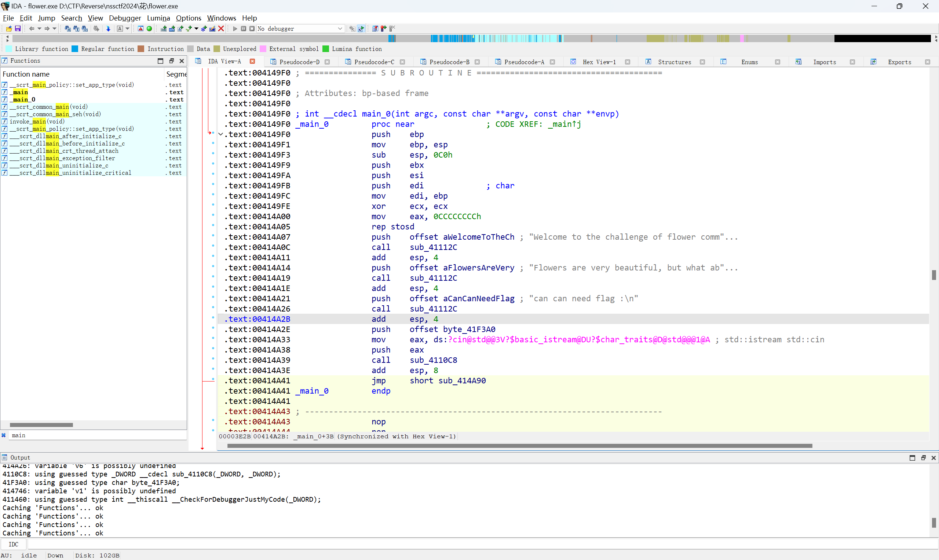
Task: Jump forward with the right arrow icon
Action: coord(47,29)
